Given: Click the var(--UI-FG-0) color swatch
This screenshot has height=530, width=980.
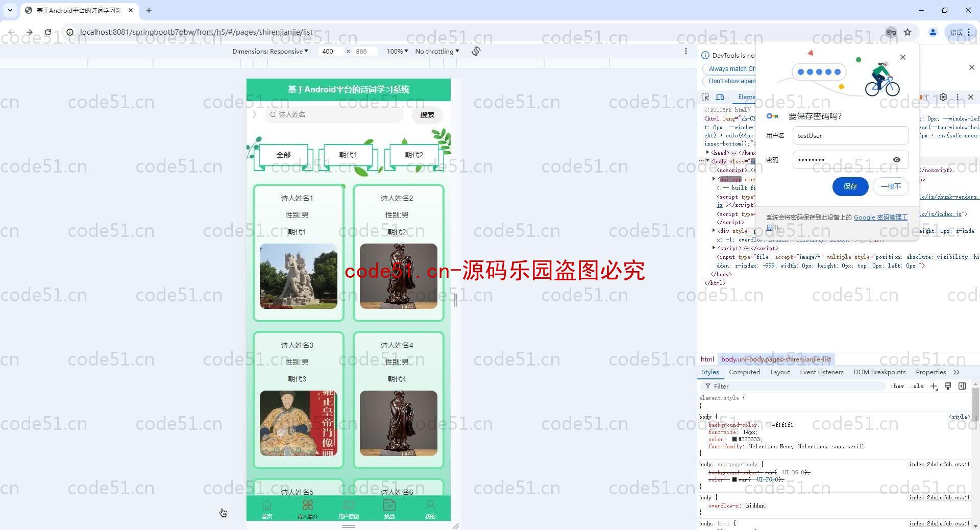Looking at the screenshot, I should 734,479.
